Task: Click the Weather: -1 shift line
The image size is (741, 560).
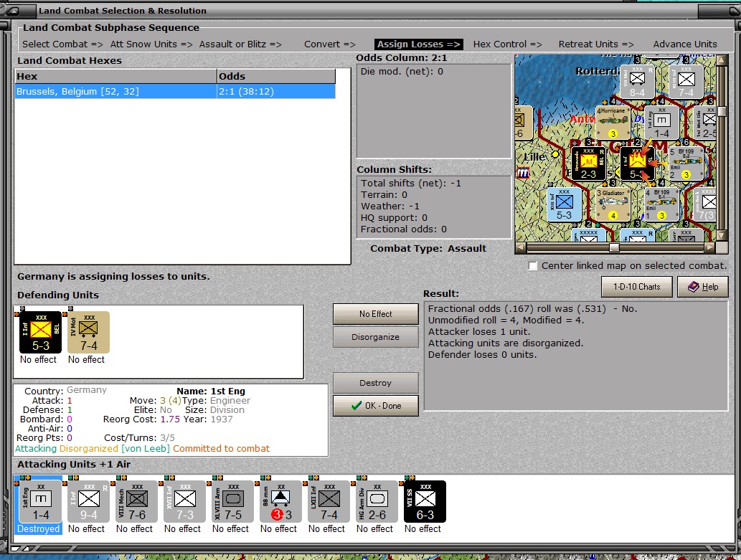Action: coord(390,206)
